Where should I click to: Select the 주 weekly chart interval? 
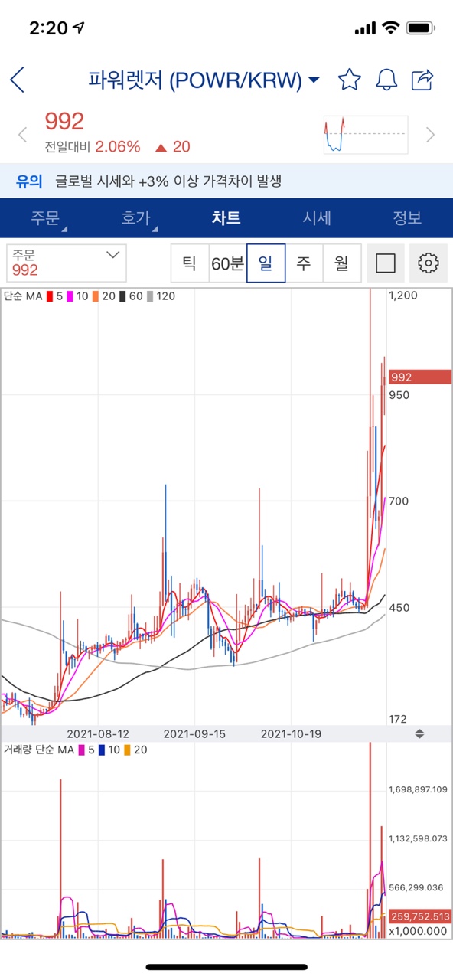(304, 264)
